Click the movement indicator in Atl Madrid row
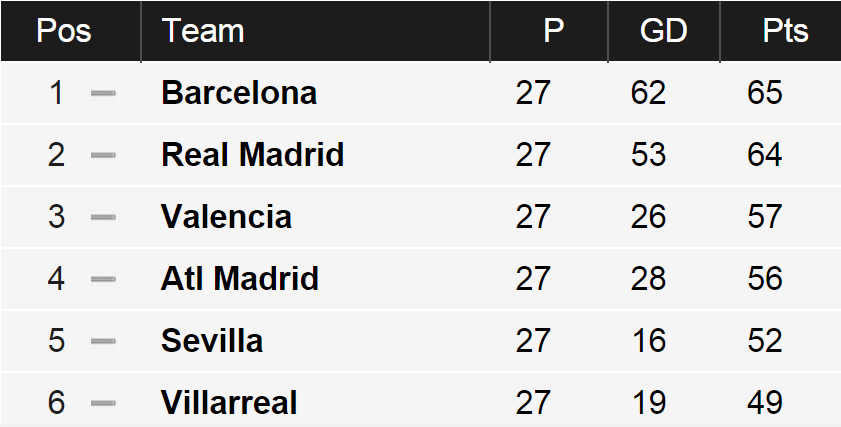841x427 pixels. 103,279
